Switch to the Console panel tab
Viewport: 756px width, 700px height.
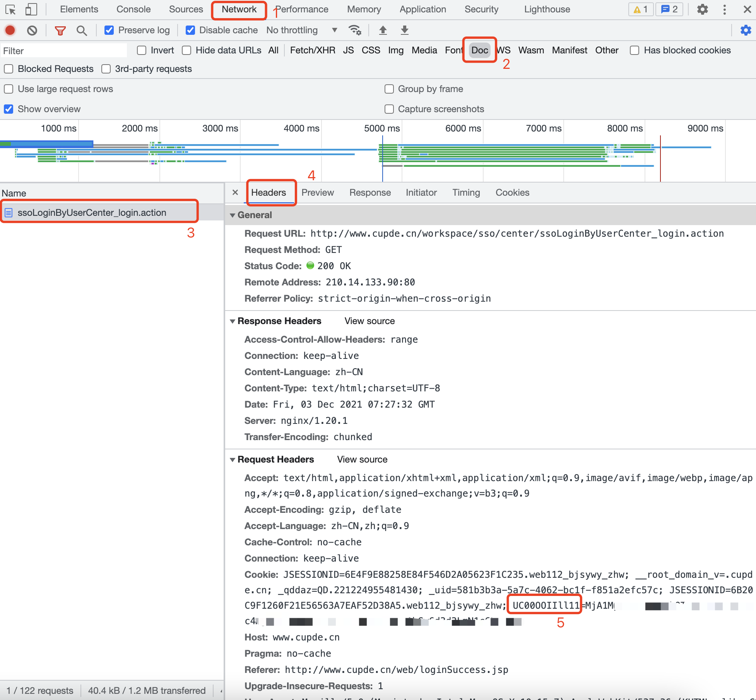coord(133,9)
